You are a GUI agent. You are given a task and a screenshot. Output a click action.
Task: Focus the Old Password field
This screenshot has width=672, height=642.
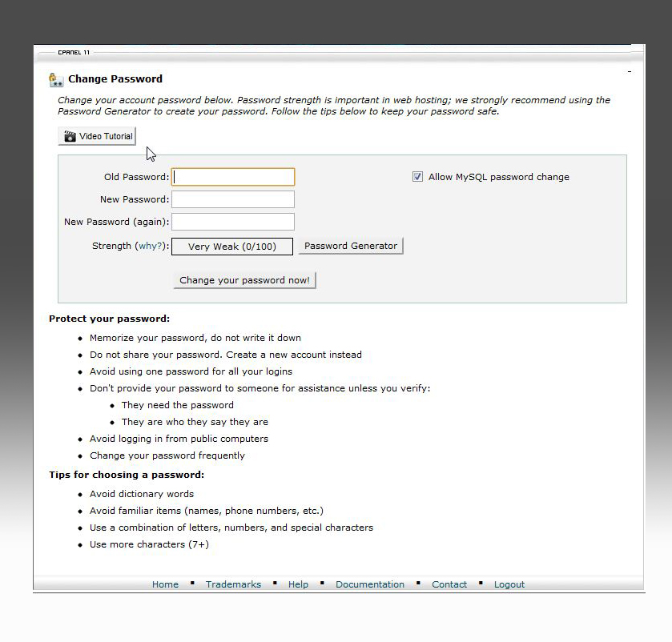[x=233, y=177]
